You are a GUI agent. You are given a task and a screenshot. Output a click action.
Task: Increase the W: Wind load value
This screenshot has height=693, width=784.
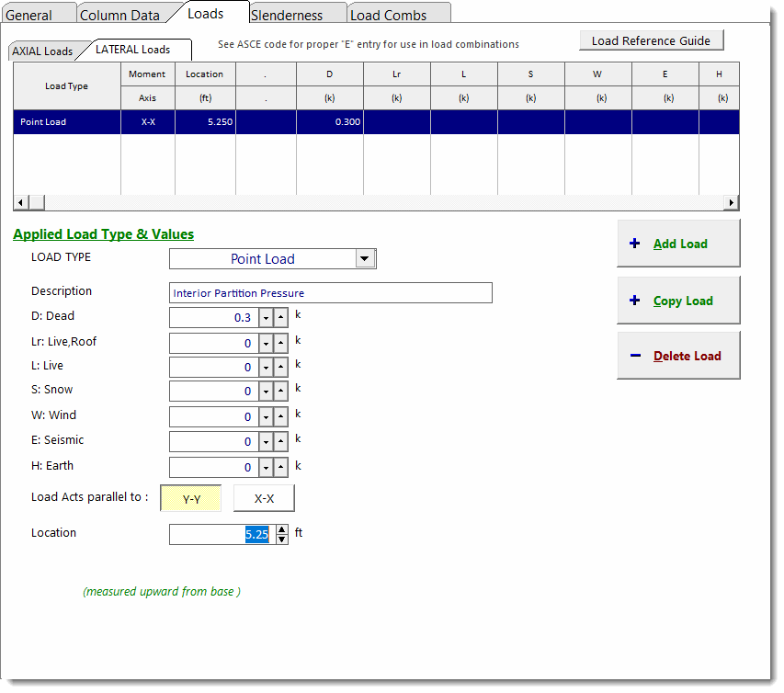(280, 417)
